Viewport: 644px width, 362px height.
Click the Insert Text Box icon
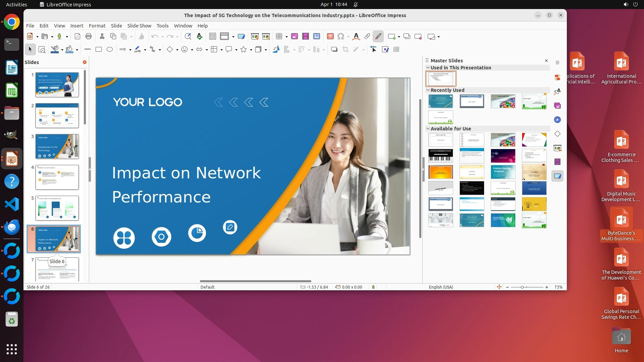330,37
